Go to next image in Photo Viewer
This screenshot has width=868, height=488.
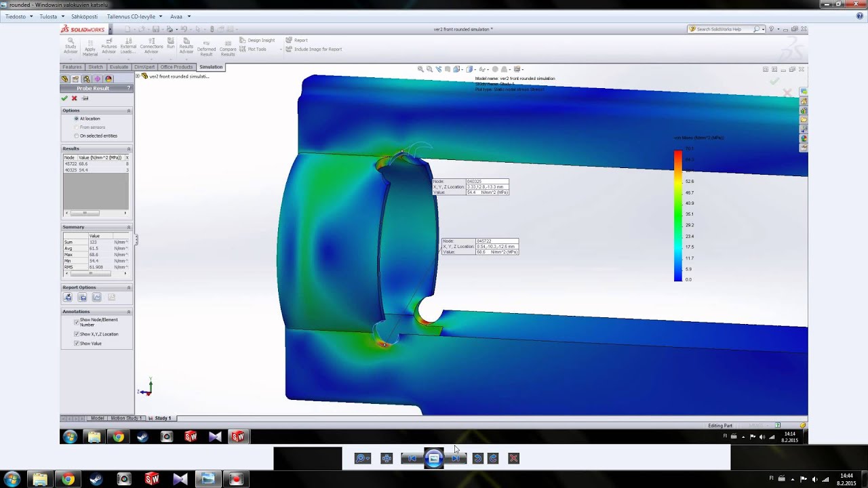(x=455, y=458)
